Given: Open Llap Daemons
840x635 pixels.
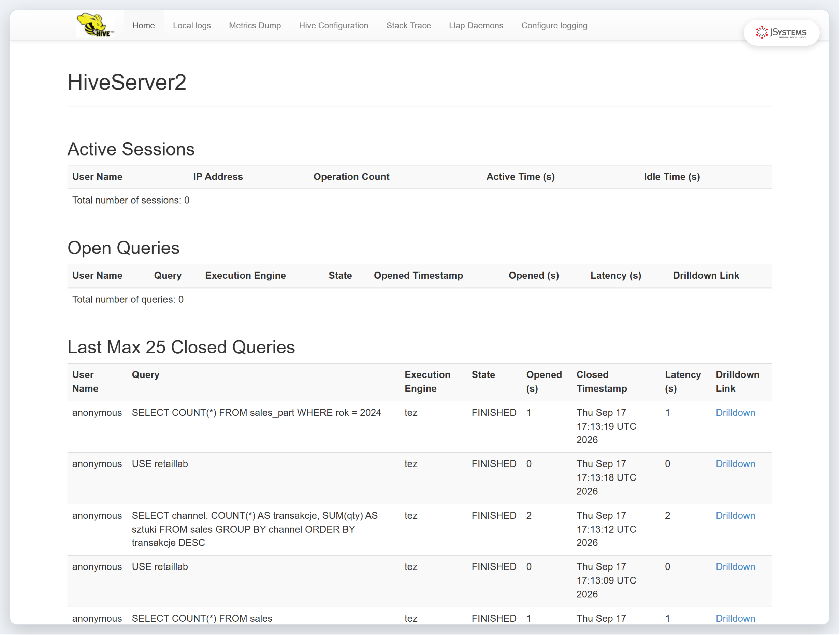Looking at the screenshot, I should (476, 26).
